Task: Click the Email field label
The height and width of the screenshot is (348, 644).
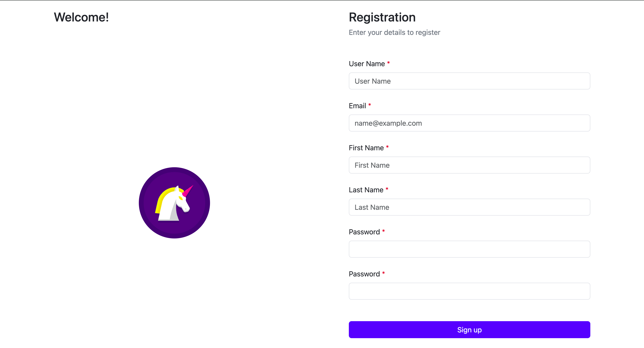Action: (x=357, y=106)
